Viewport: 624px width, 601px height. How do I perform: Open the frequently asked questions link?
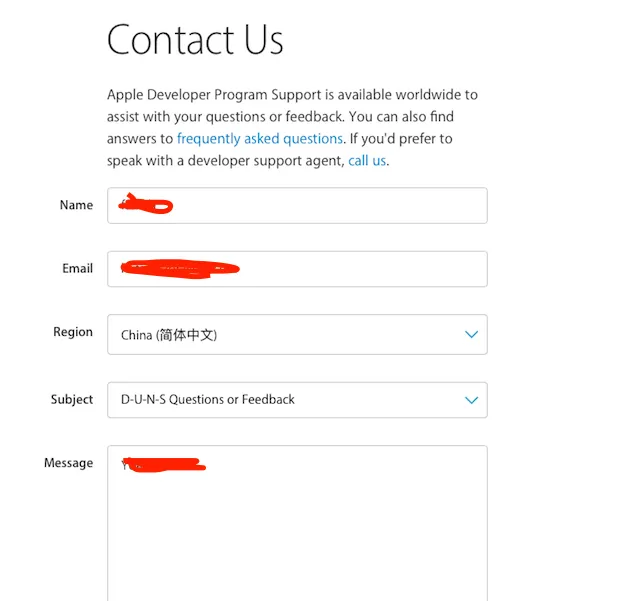[260, 139]
